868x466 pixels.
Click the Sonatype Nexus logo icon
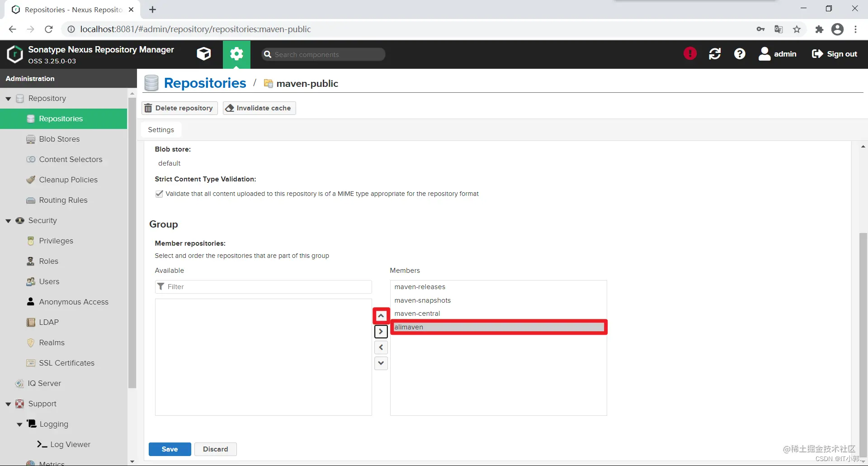[14, 54]
